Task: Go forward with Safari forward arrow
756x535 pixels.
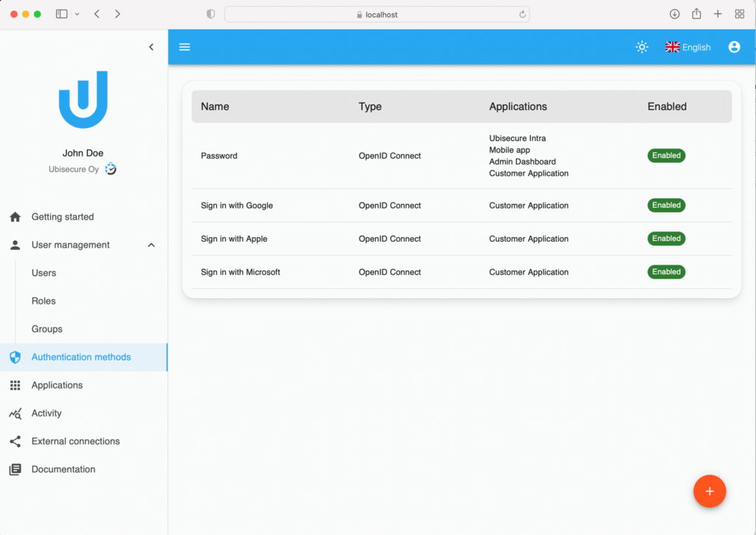Action: 117,14
